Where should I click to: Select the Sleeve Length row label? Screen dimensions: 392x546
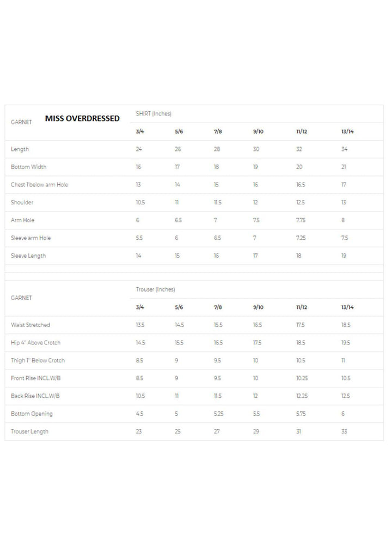(x=28, y=256)
